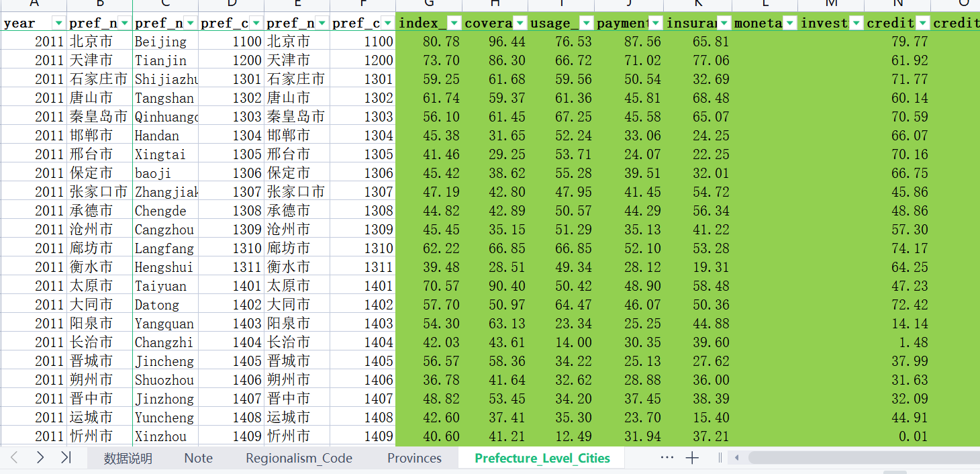Select the Yangquan cell

click(x=165, y=324)
